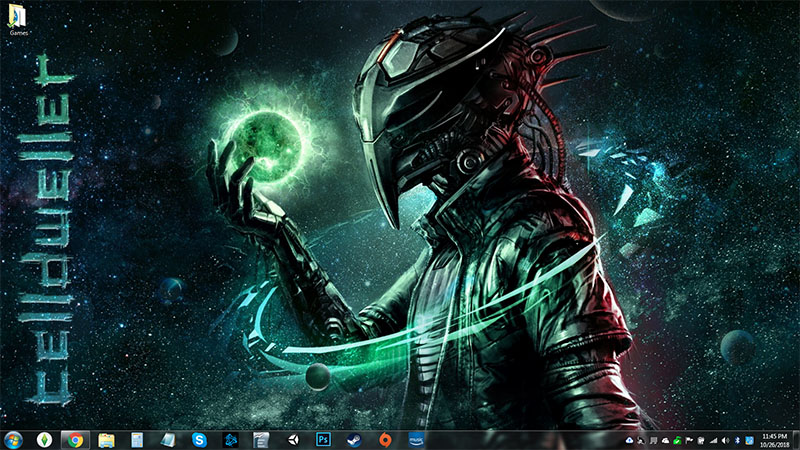Launch The Sims from the taskbar
The image size is (800, 450).
(x=44, y=440)
